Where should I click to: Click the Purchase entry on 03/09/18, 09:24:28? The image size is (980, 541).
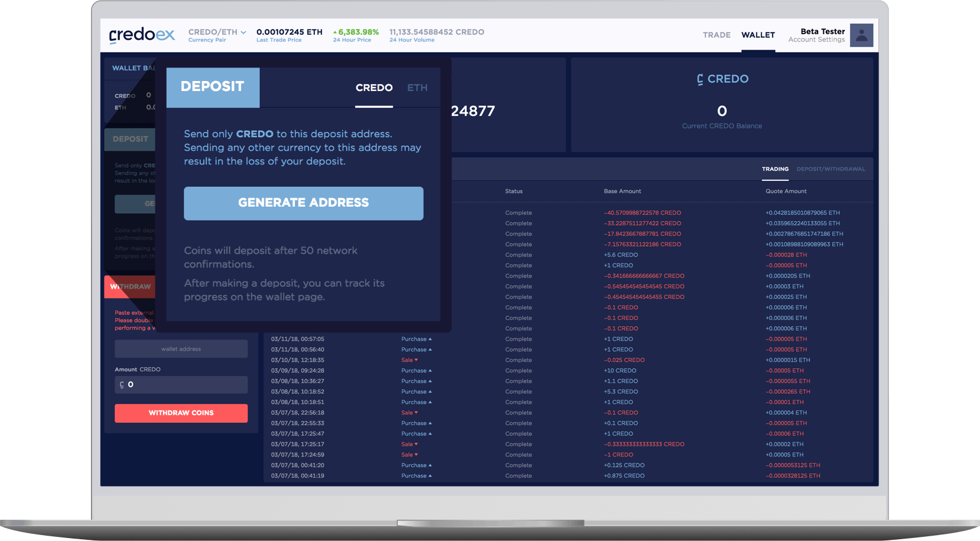[x=416, y=371]
